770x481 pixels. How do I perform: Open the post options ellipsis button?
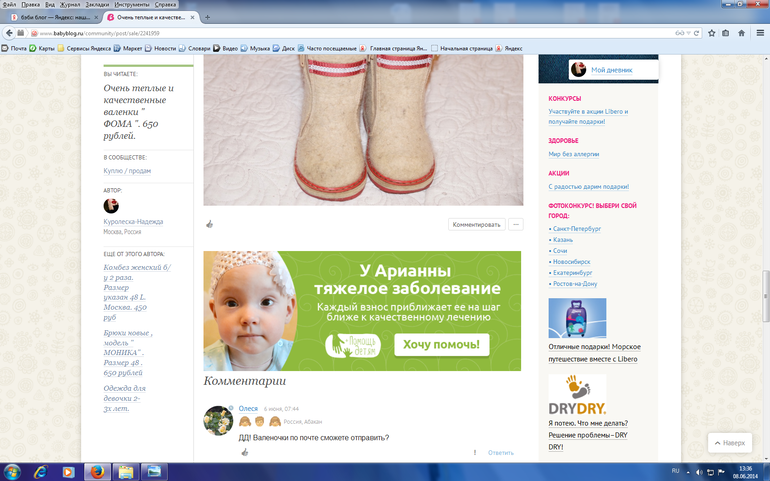coord(516,225)
